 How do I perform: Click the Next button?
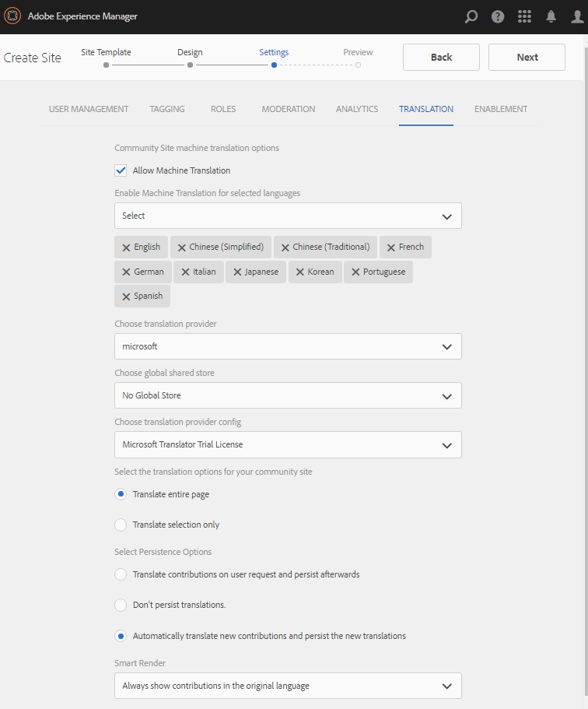coord(527,57)
